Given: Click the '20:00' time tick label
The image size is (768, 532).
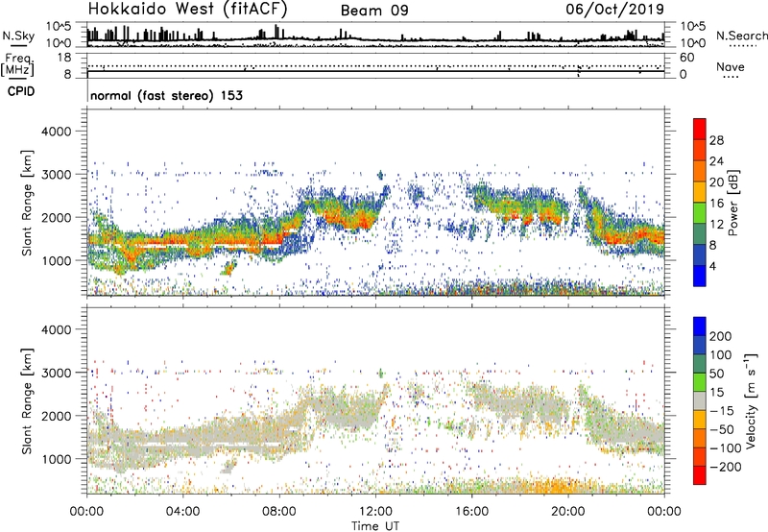Looking at the screenshot, I should pos(567,512).
